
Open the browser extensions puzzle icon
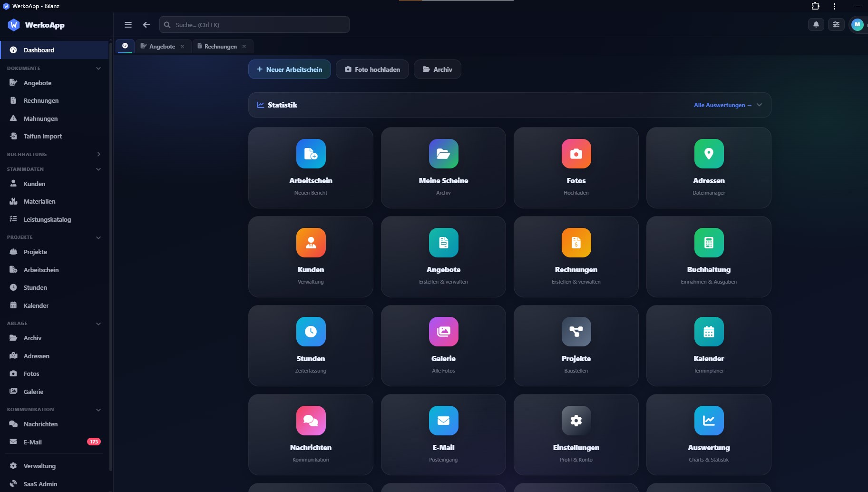coord(815,6)
